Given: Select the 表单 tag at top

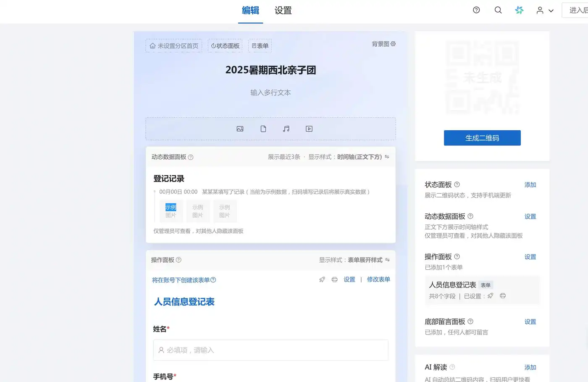Looking at the screenshot, I should pyautogui.click(x=260, y=46).
